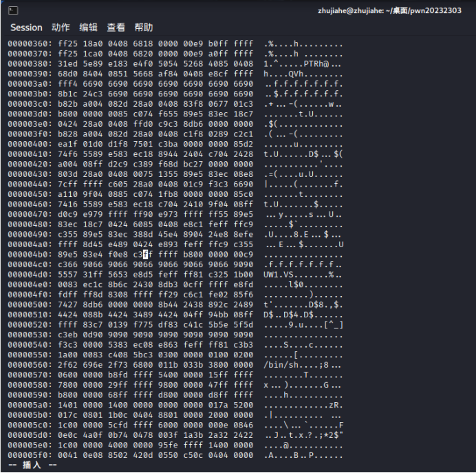Screen dimensions: 476x473
Task: Click hex group 8d45 in row 000004a0
Action: click(x=93, y=244)
